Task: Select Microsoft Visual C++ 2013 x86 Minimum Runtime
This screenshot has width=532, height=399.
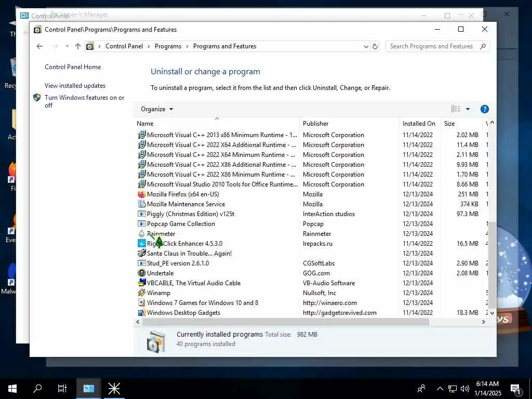Action: click(311, 135)
